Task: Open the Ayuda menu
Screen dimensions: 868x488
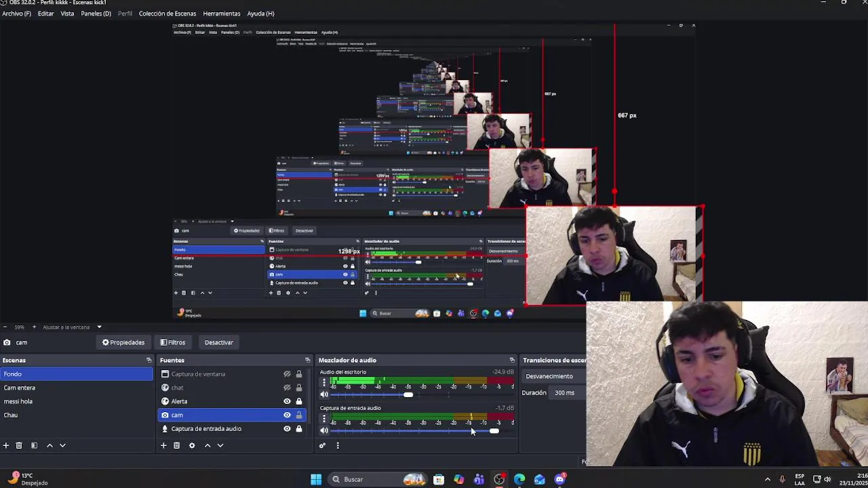Action: tap(260, 14)
